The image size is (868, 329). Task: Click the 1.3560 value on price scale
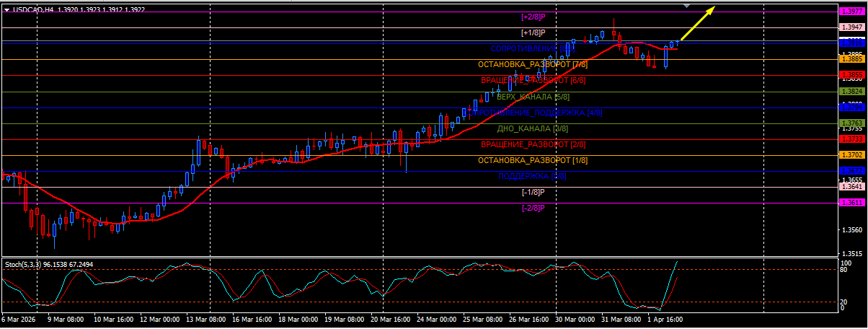pos(851,230)
